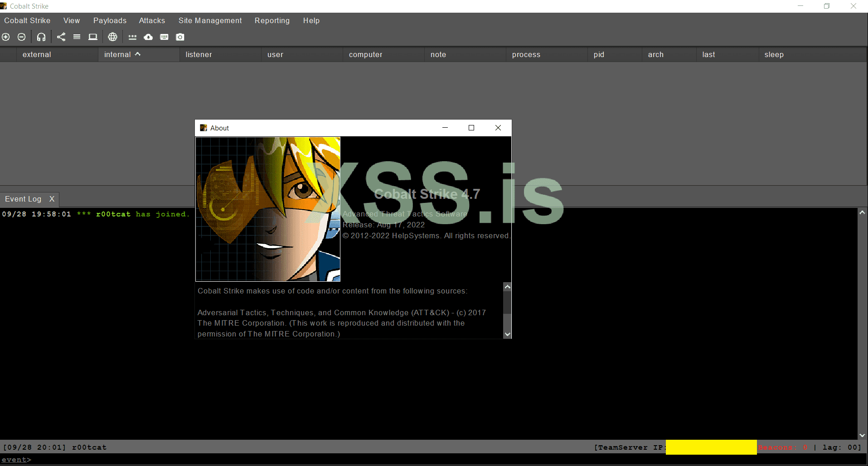Image resolution: width=868 pixels, height=466 pixels.
Task: Sort beacons by the user column
Action: point(275,54)
